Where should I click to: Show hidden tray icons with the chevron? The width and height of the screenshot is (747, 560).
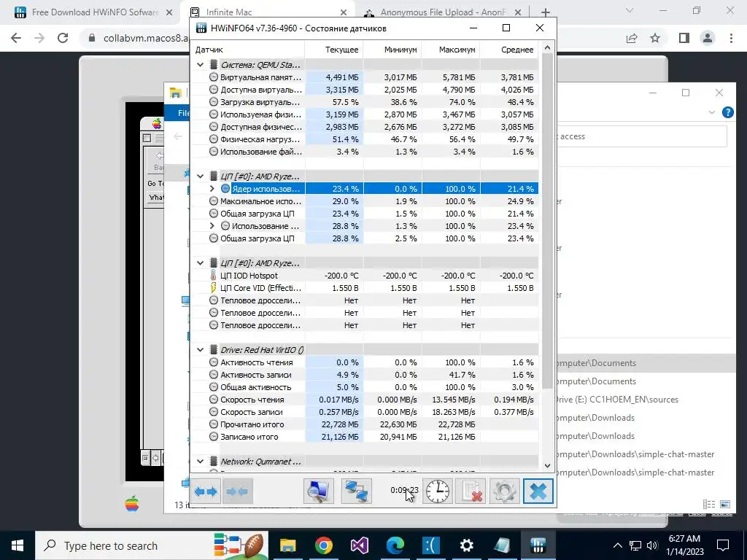[617, 545]
